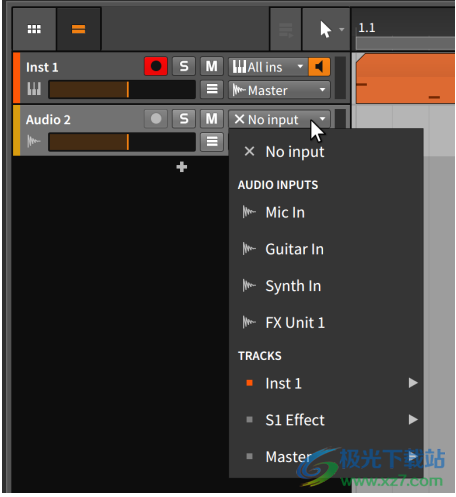Switch to arranger timeline view
Image resolution: width=456 pixels, height=497 pixels.
[79, 29]
